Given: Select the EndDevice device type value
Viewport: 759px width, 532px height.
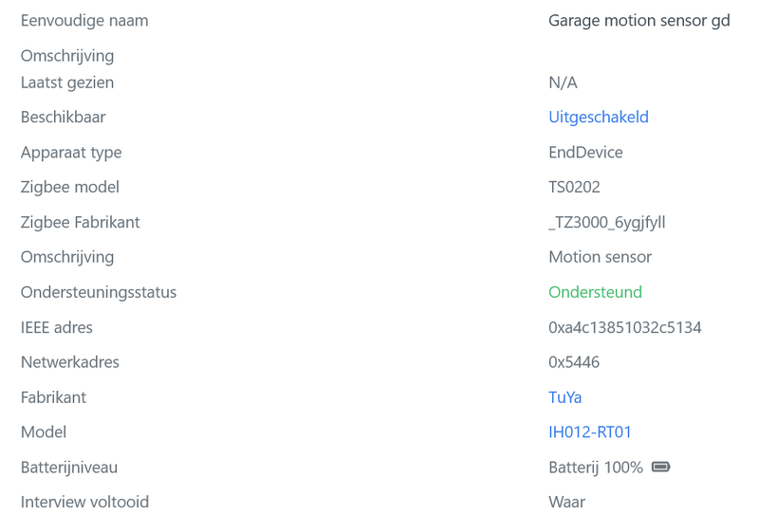Looking at the screenshot, I should click(585, 152).
